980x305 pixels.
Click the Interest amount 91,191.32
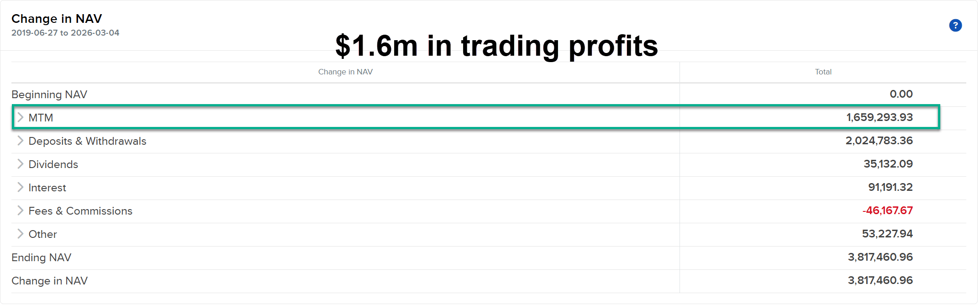[890, 187]
